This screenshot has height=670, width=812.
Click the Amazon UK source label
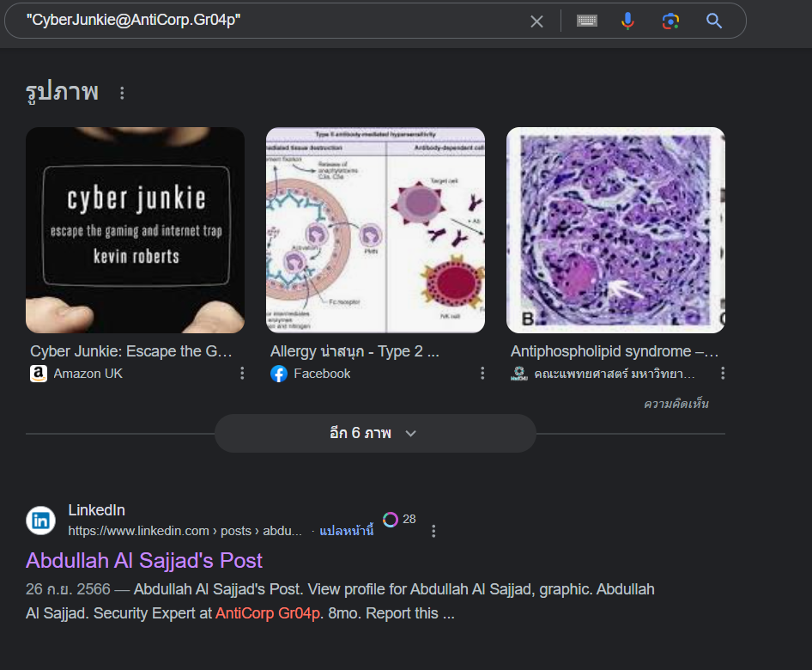click(x=88, y=374)
